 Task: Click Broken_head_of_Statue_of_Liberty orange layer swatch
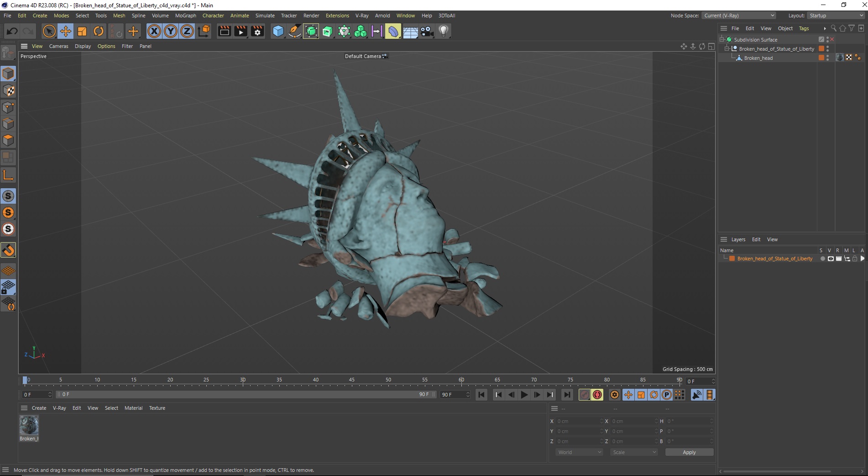pyautogui.click(x=821, y=49)
